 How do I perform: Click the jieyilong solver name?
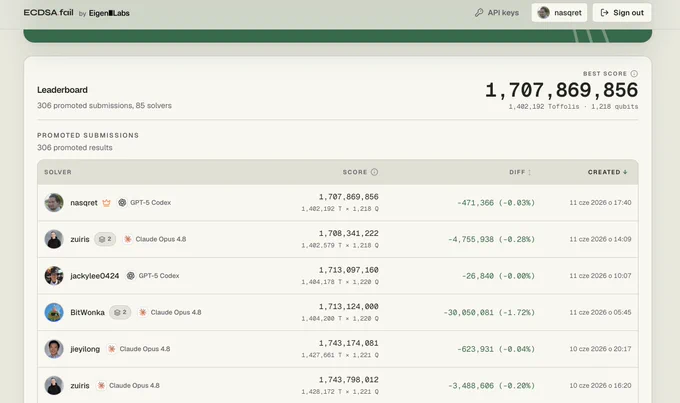tap(85, 349)
